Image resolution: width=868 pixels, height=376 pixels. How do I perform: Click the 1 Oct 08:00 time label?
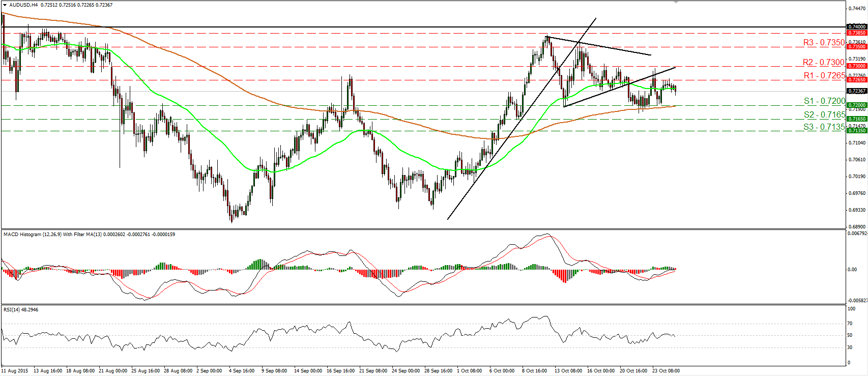pyautogui.click(x=469, y=371)
